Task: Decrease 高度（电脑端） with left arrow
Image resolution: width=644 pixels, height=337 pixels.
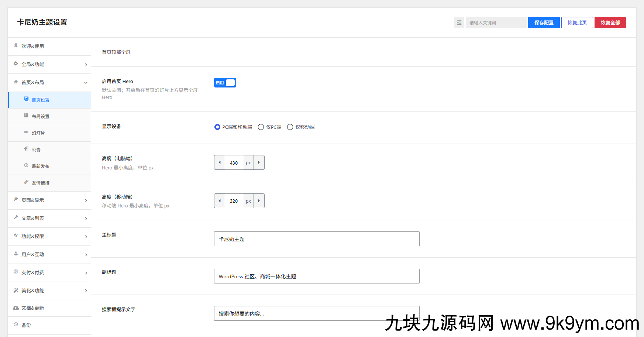Action: tap(220, 162)
